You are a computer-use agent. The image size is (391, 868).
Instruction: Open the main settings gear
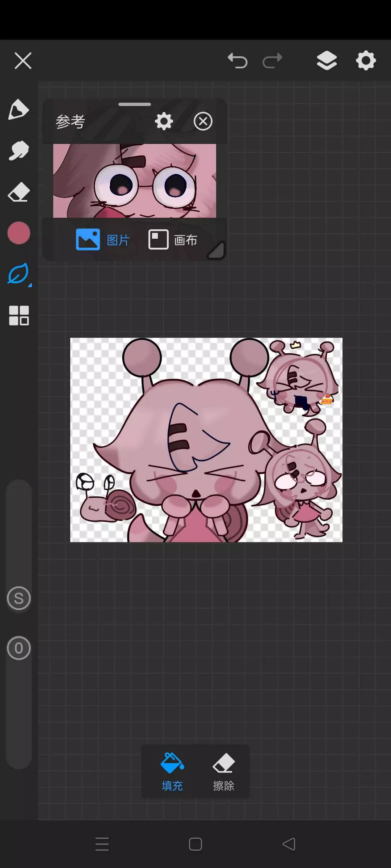click(366, 60)
